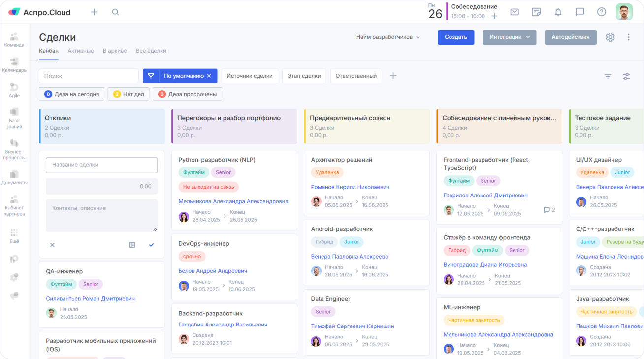Click the Название сделки input field
The image size is (644, 359).
101,165
